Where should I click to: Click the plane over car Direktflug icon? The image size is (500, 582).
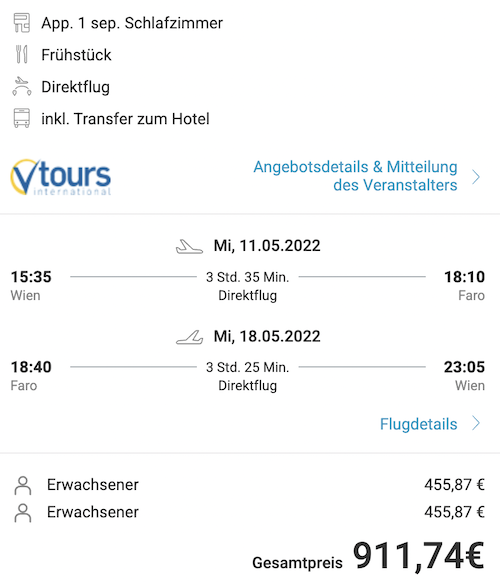coord(22,86)
